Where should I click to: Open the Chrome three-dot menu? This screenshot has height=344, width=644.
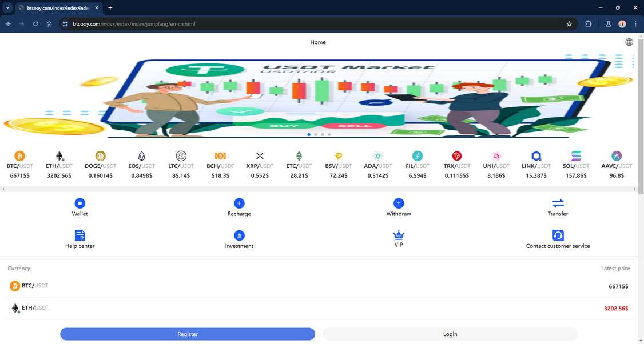(635, 24)
